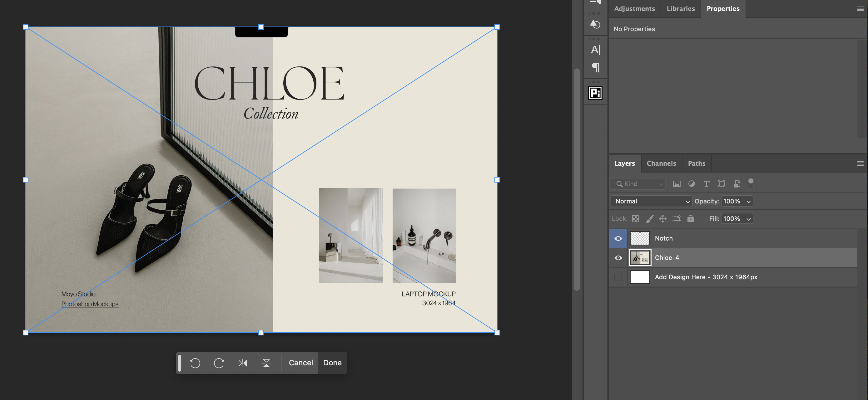Open the Kind filter dropdown
Viewport: 868px width, 400px height.
point(638,184)
